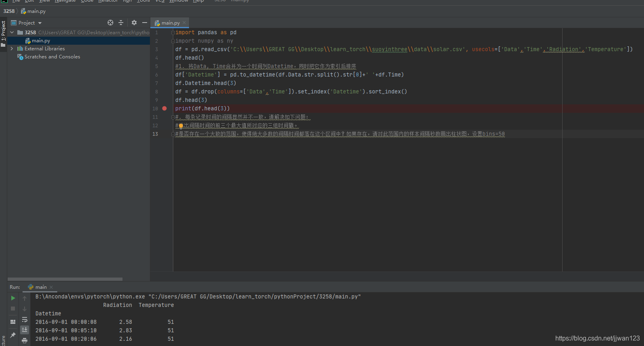Click the 3258 breadcrumb in navigation bar
Image resolution: width=644 pixels, height=346 pixels.
click(x=9, y=11)
